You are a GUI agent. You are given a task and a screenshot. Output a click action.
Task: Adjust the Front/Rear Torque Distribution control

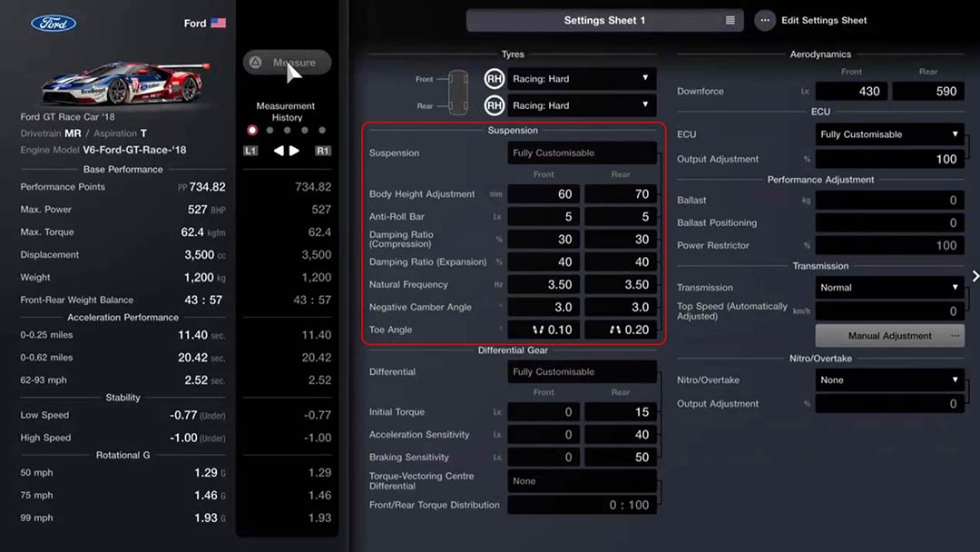582,505
